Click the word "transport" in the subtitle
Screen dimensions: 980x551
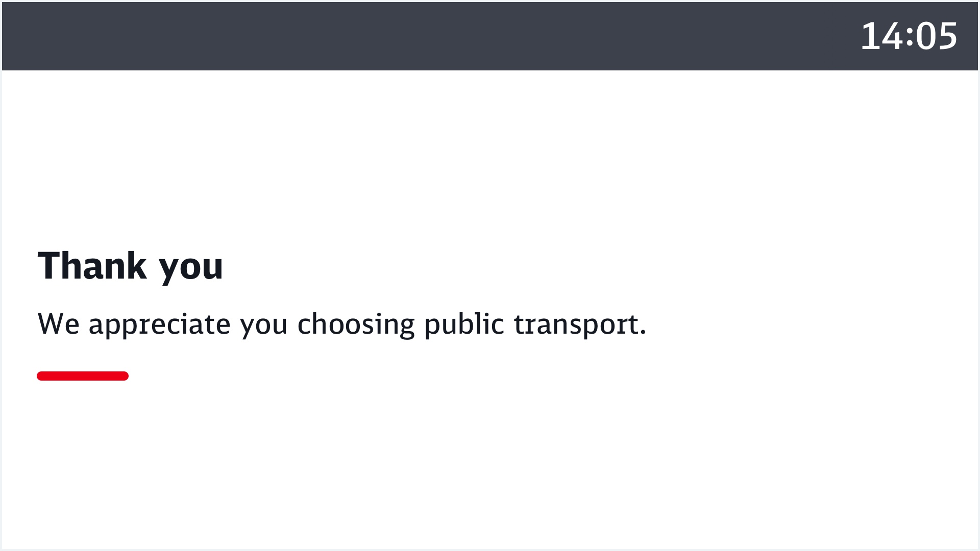[576, 324]
